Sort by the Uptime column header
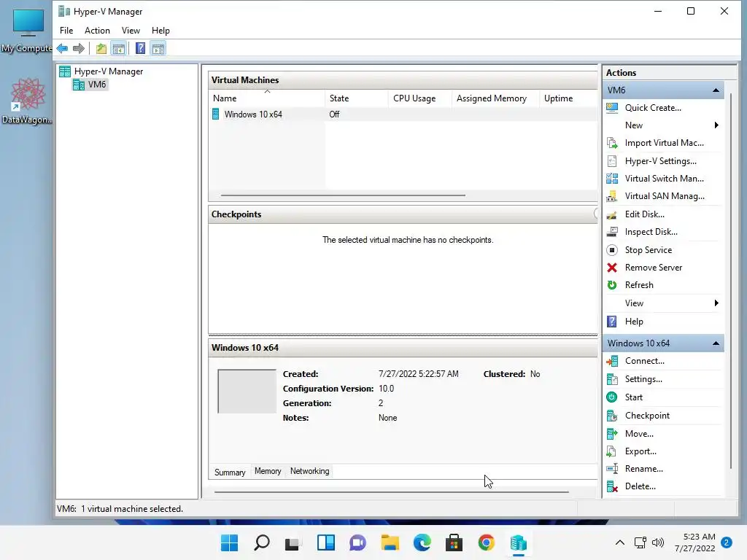This screenshot has width=747, height=560. pos(568,98)
